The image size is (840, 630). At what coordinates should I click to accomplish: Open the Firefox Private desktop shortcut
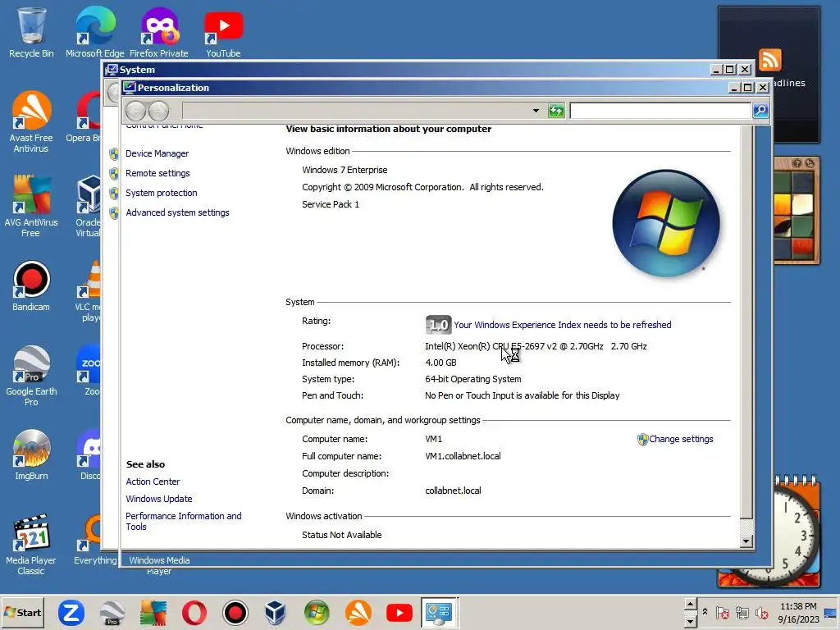coord(159,32)
